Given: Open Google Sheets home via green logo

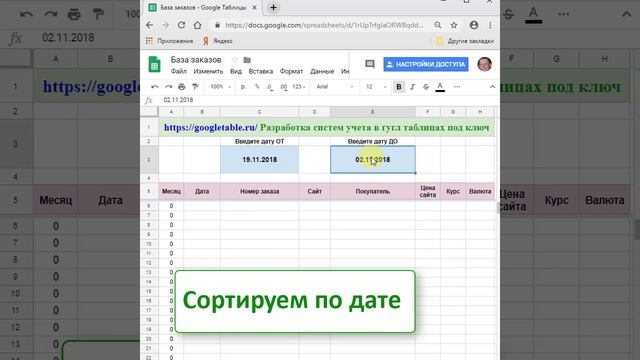Looking at the screenshot, I should click(155, 64).
